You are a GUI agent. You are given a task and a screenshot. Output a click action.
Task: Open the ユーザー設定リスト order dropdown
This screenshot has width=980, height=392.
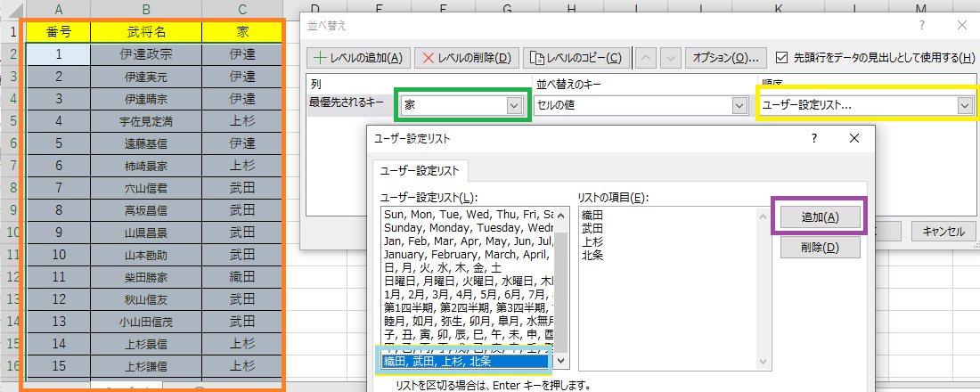966,106
